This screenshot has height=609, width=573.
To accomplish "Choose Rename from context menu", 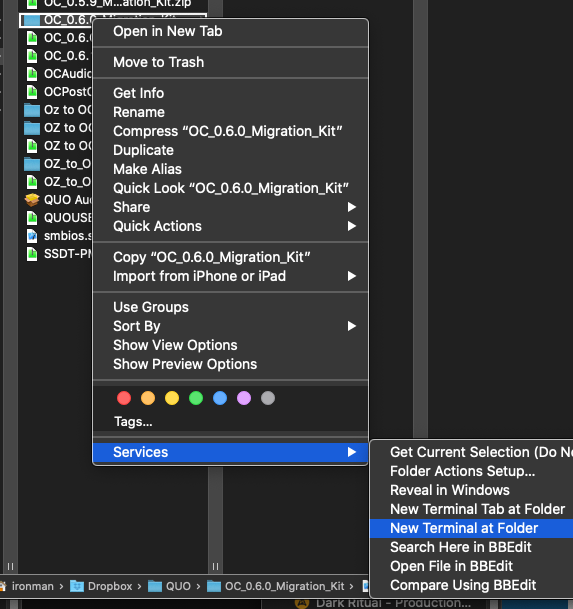I will click(230, 112).
